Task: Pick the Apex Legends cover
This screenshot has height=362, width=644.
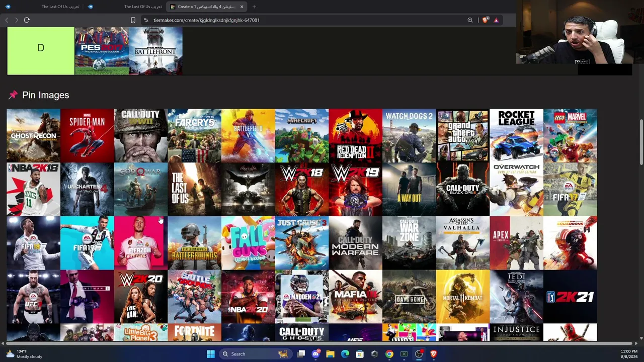Action: (x=516, y=243)
